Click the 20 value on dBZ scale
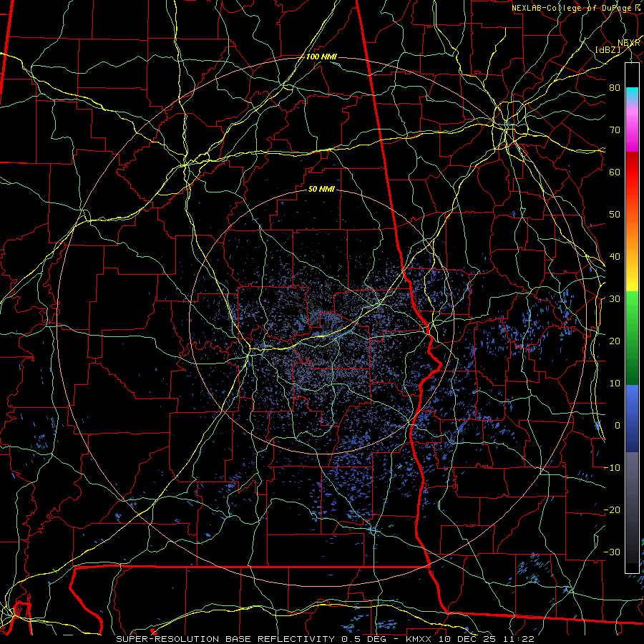Screen dimensions: 644x644 click(615, 341)
